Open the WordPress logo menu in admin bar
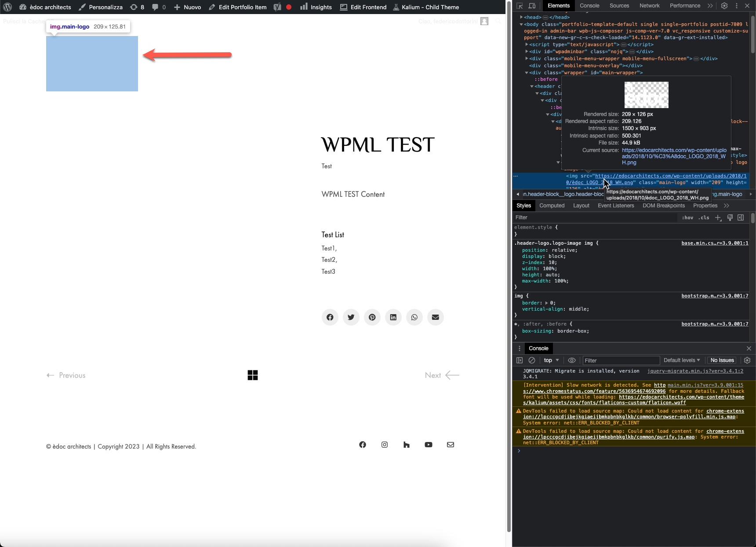Viewport: 756px width, 547px height. click(x=7, y=7)
